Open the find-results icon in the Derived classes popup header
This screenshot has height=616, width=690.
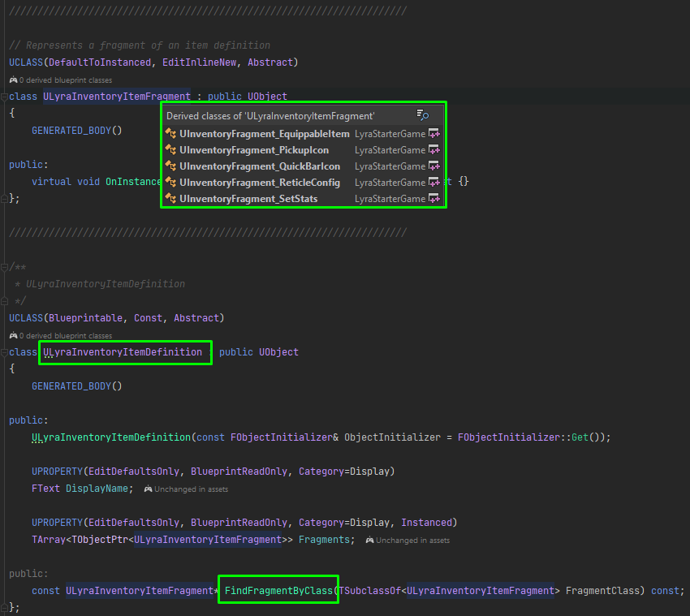422,115
